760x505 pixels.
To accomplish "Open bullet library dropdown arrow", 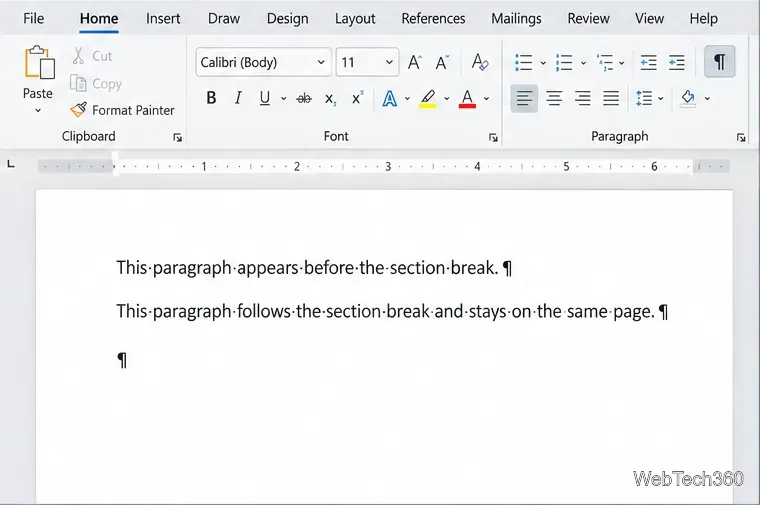I will point(543,63).
